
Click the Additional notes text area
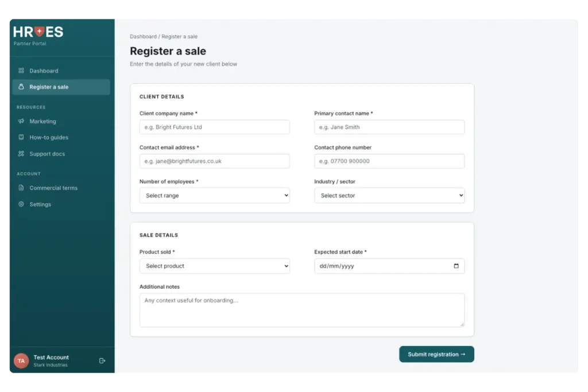[x=302, y=310]
